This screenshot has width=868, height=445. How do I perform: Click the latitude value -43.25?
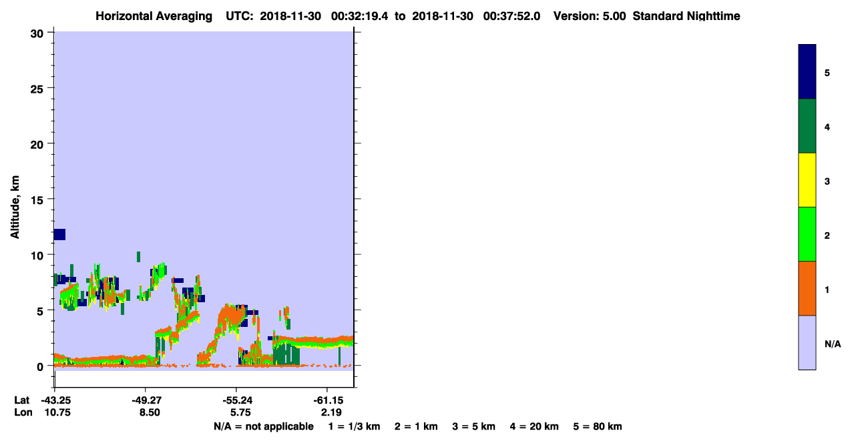pos(55,400)
